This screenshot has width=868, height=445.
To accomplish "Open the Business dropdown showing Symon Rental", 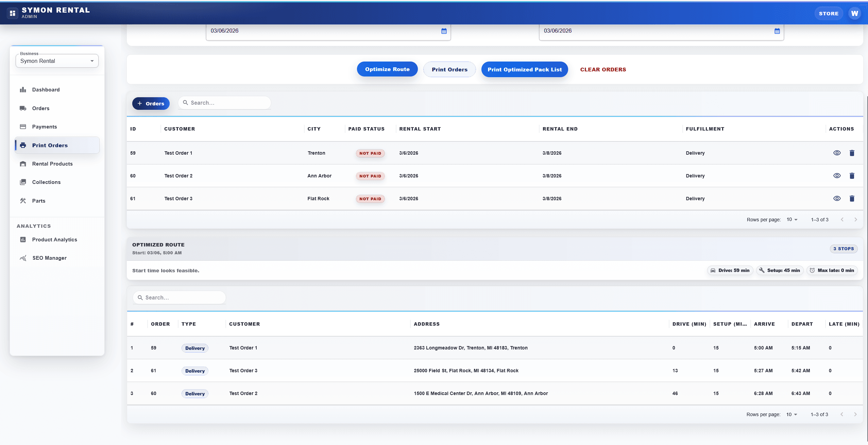I will [56, 61].
